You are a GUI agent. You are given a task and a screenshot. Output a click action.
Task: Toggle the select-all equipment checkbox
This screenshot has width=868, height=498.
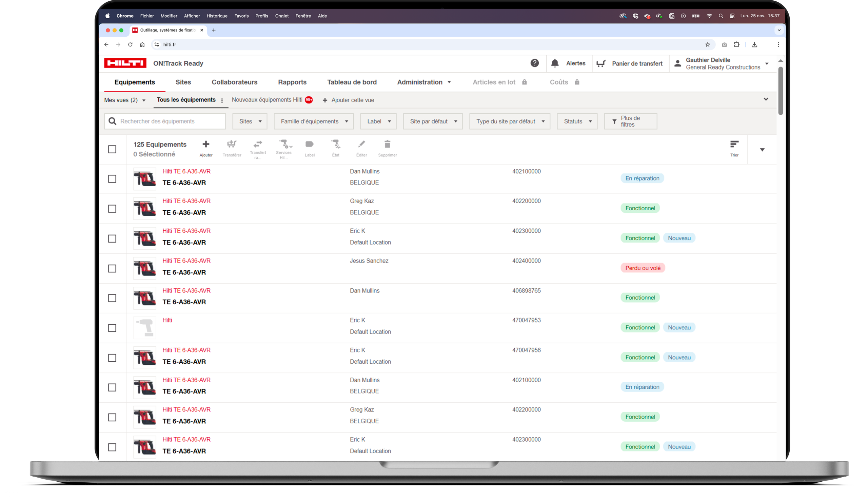tap(112, 150)
